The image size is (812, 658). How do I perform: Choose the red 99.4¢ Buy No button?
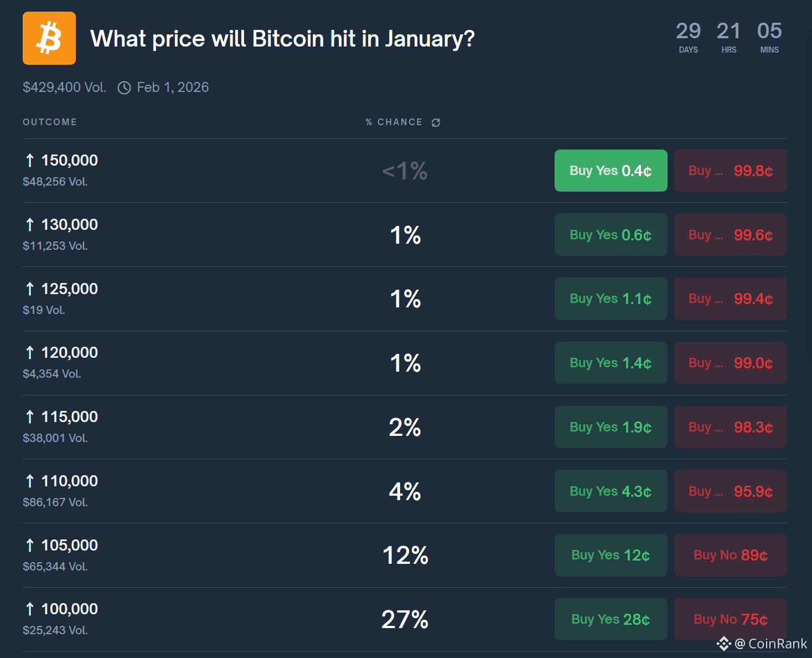(x=730, y=299)
